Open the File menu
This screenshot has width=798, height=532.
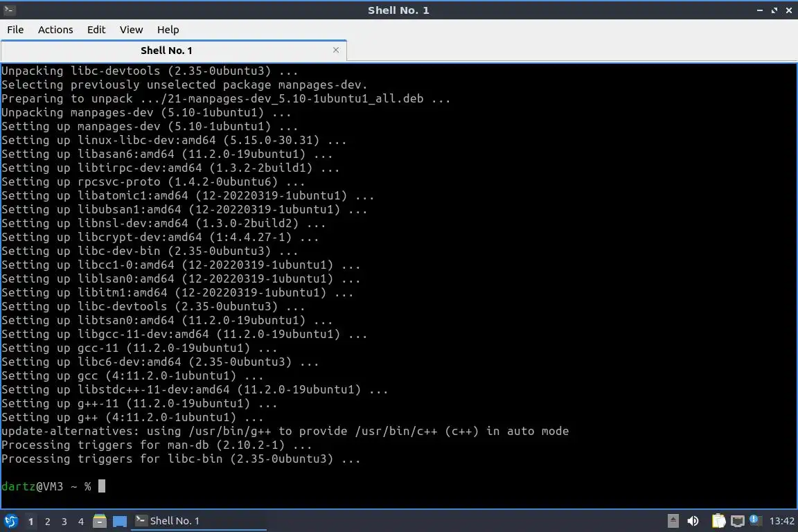(x=15, y=30)
